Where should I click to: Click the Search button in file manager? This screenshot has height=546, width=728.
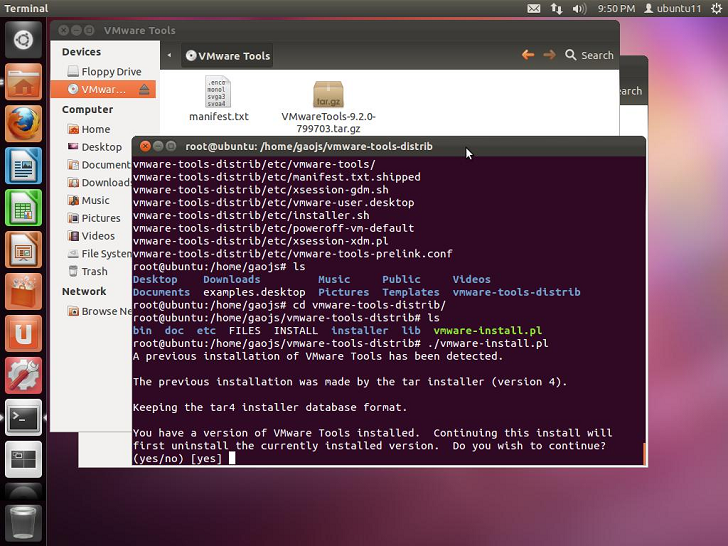click(589, 55)
